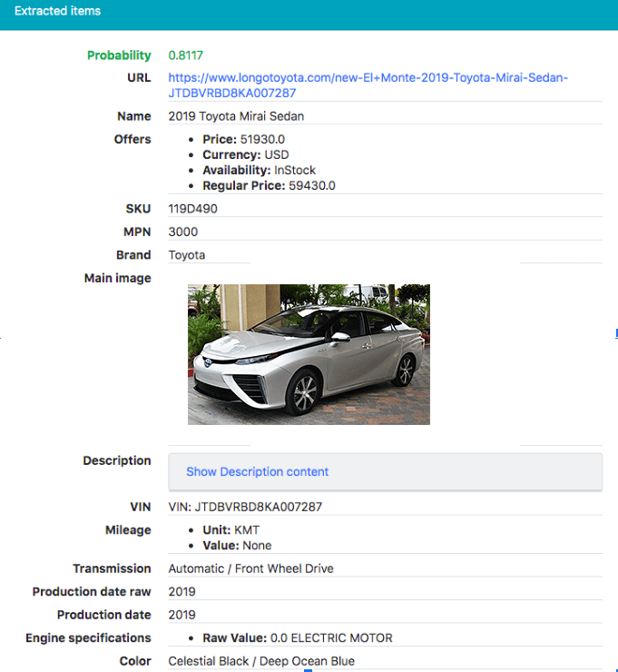The width and height of the screenshot is (618, 672).
Task: Click the Engine Raw Value ELECTRIC MOTOR entry
Action: point(298,638)
